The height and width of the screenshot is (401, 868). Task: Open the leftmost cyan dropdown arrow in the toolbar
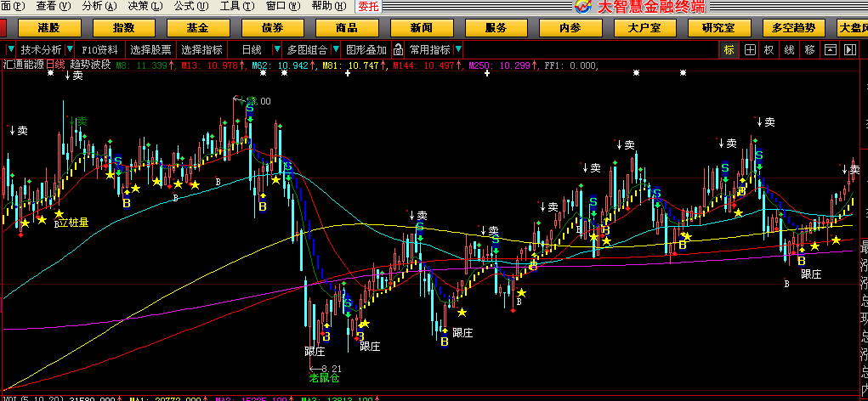point(10,50)
